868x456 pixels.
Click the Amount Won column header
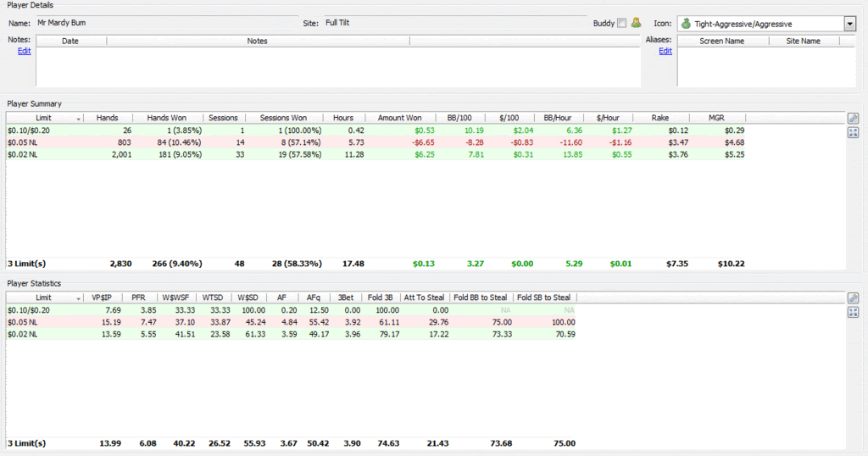pyautogui.click(x=399, y=118)
